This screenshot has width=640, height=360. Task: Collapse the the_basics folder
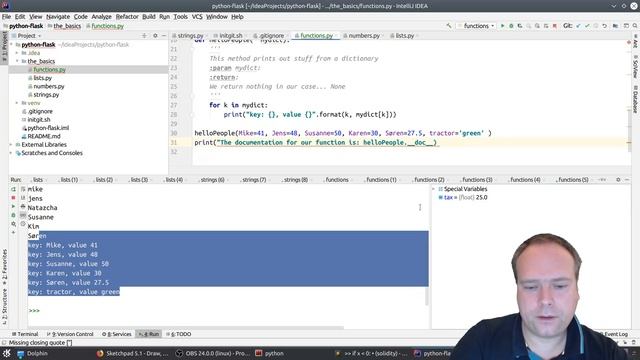click(x=17, y=61)
